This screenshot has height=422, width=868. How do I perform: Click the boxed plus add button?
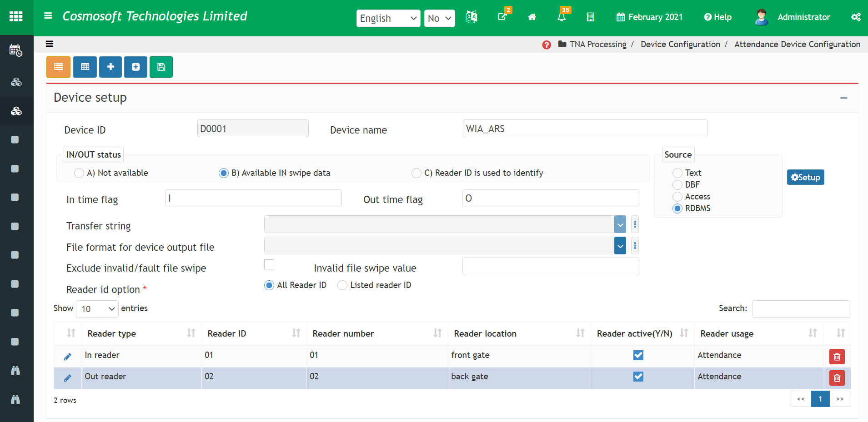pos(135,67)
